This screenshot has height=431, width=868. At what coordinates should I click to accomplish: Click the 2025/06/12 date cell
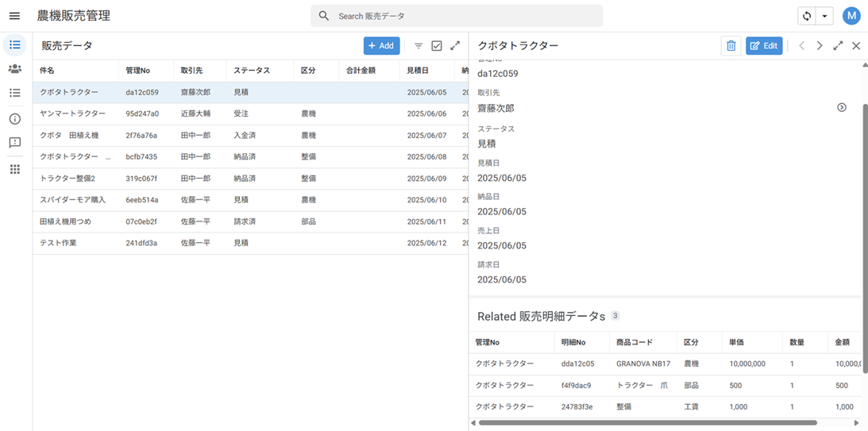[x=426, y=244]
